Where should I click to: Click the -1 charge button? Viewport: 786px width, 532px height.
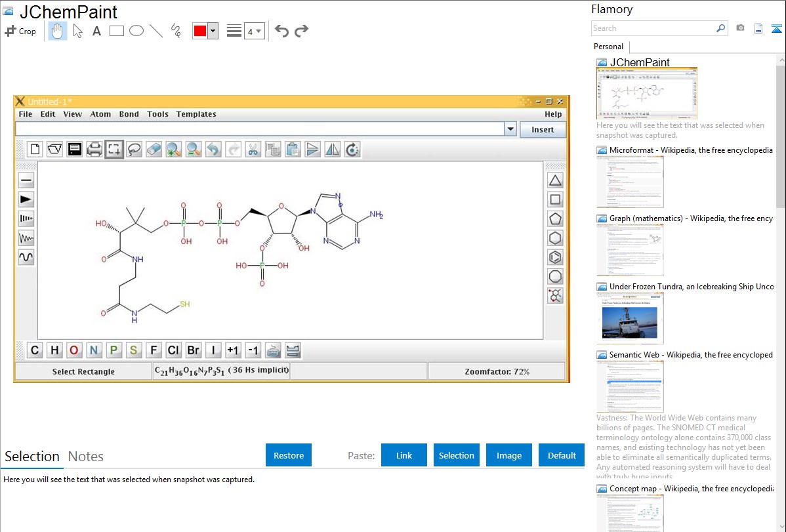pyautogui.click(x=253, y=350)
